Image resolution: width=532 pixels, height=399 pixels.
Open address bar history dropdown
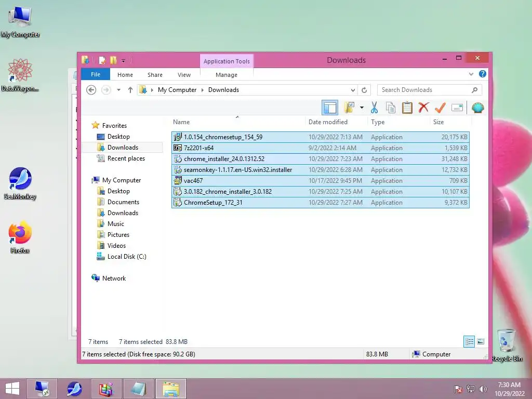[353, 90]
